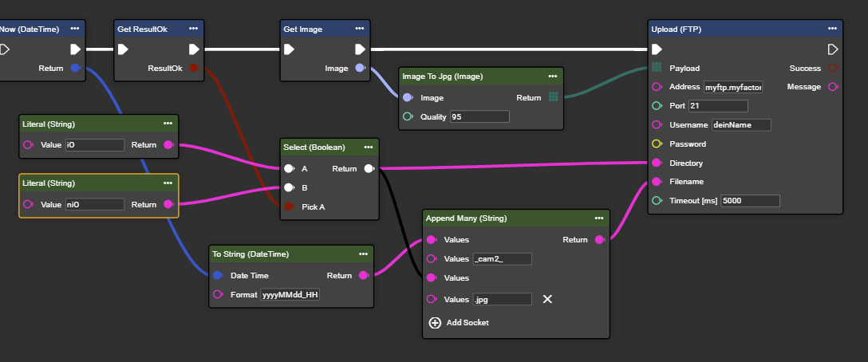Click the Quality input field showing 95
Image resolution: width=868 pixels, height=362 pixels.
tap(479, 117)
